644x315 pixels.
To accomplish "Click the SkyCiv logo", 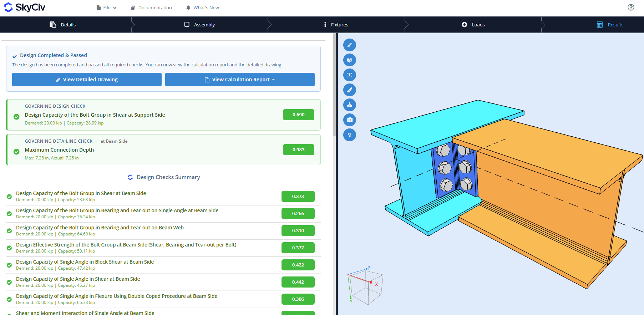I will (x=25, y=7).
